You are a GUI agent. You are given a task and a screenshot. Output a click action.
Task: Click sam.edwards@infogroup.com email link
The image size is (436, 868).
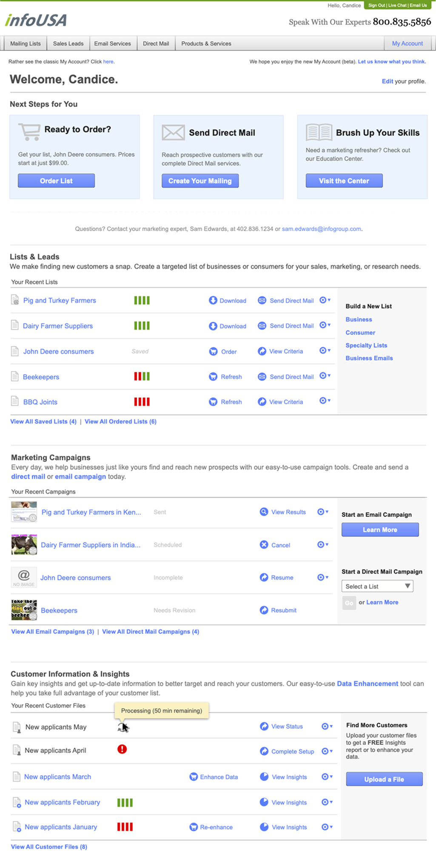click(321, 229)
